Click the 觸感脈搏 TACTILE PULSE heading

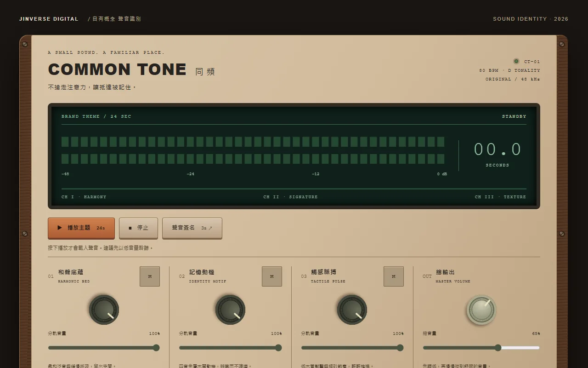point(328,276)
